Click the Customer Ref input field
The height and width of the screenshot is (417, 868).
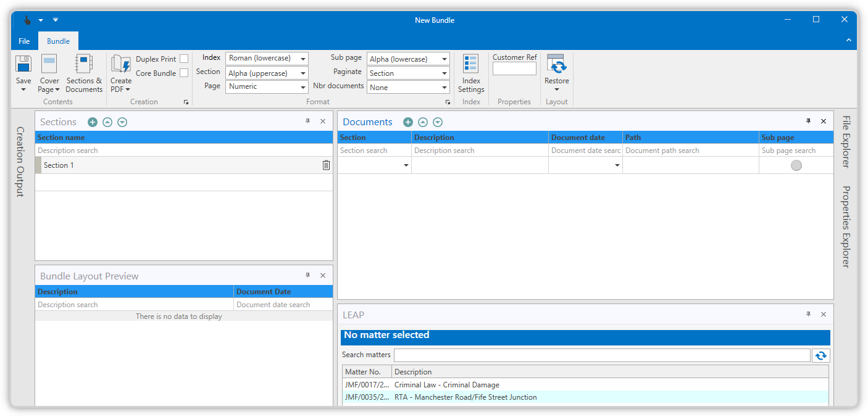click(x=514, y=69)
